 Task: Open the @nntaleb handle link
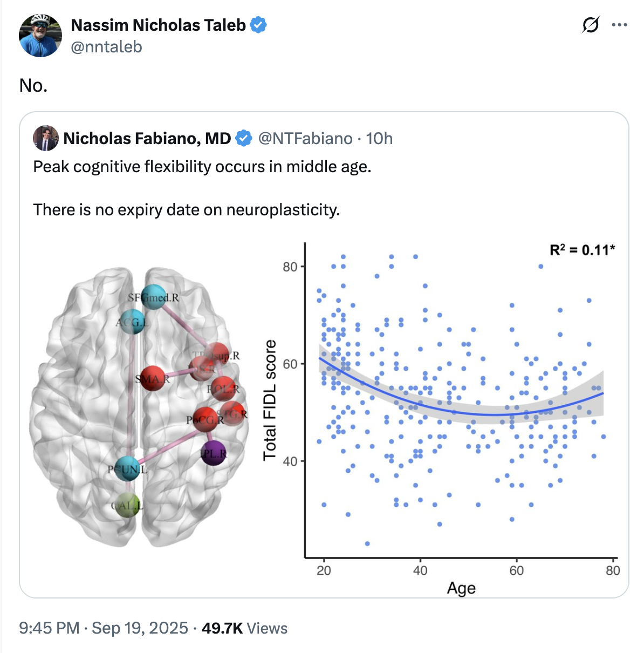click(x=106, y=47)
